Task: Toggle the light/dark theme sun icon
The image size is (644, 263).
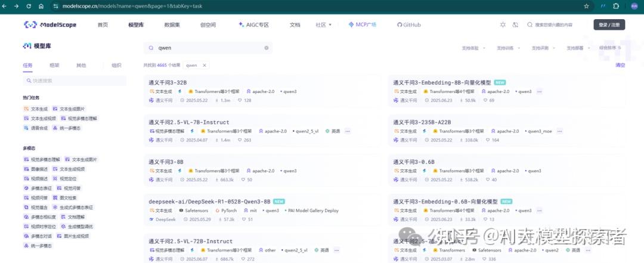Action: [503, 24]
